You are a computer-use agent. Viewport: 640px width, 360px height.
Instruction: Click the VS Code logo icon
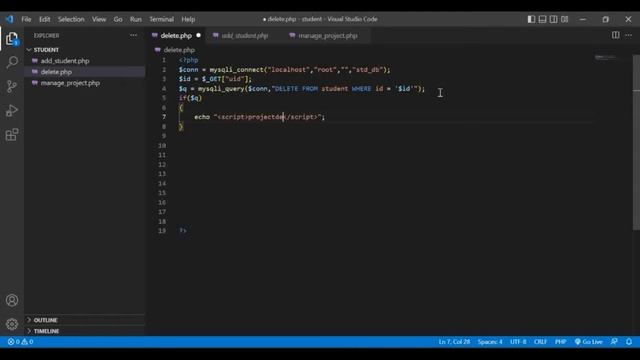[9, 19]
